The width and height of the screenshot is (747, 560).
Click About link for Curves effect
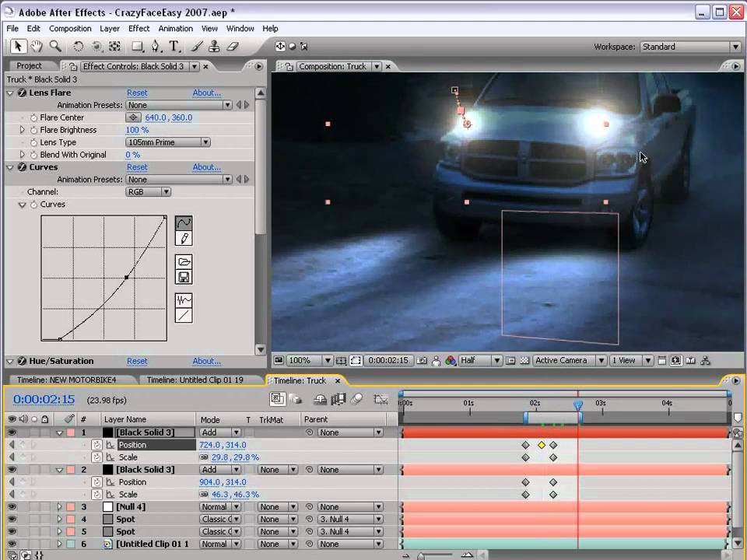[x=206, y=167]
